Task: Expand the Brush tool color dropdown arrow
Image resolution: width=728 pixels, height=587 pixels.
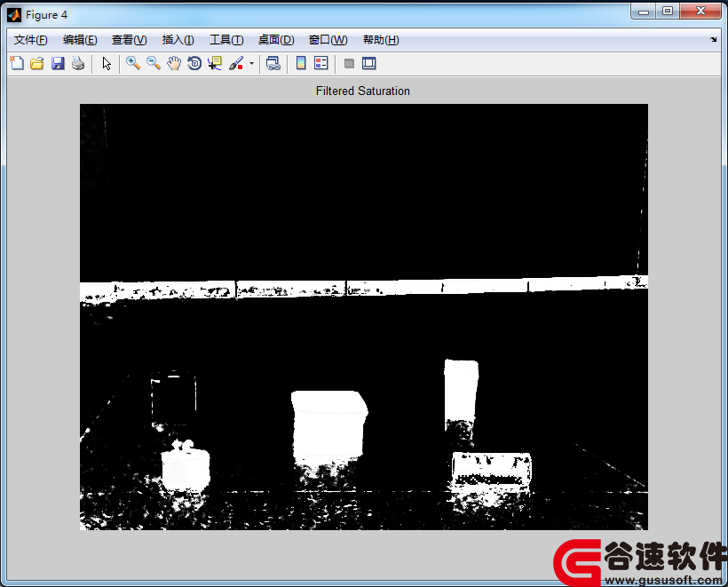Action: point(251,64)
